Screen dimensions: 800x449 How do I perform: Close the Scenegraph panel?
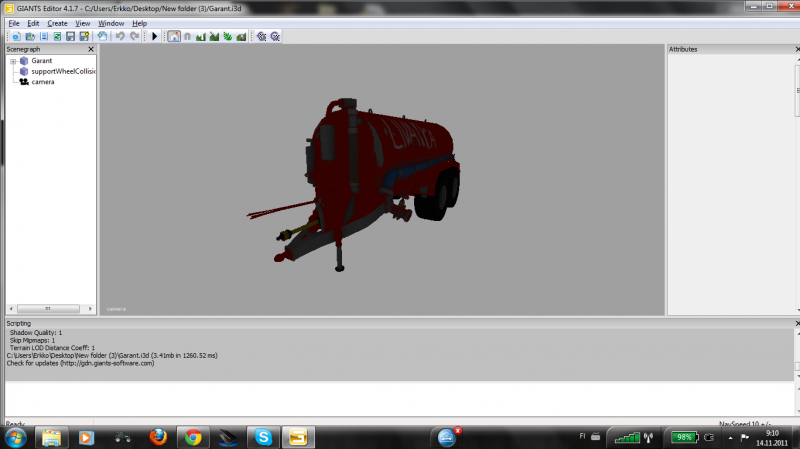tap(91, 49)
